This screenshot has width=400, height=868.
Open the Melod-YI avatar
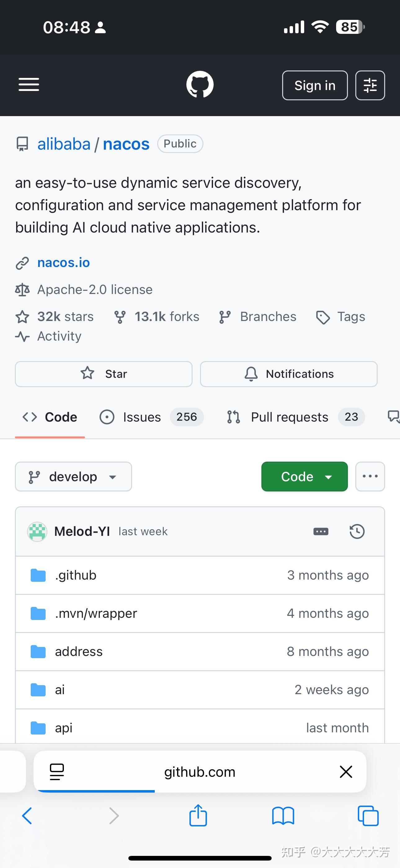point(37,532)
